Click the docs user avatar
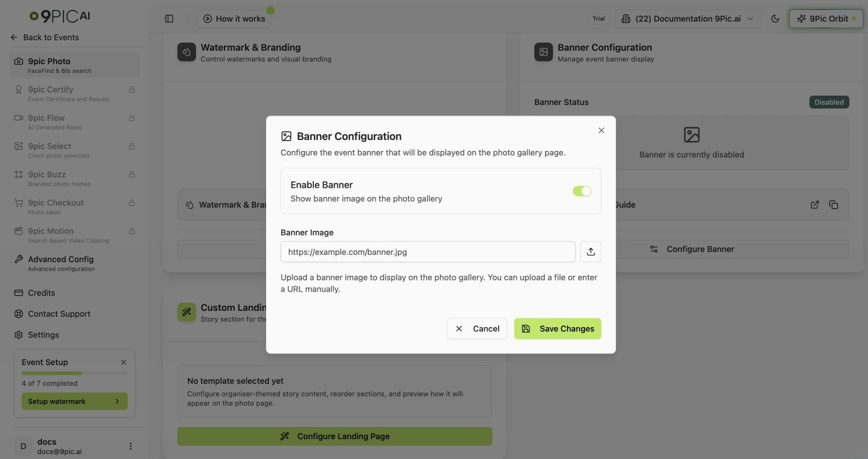The width and height of the screenshot is (868, 459). click(x=23, y=446)
